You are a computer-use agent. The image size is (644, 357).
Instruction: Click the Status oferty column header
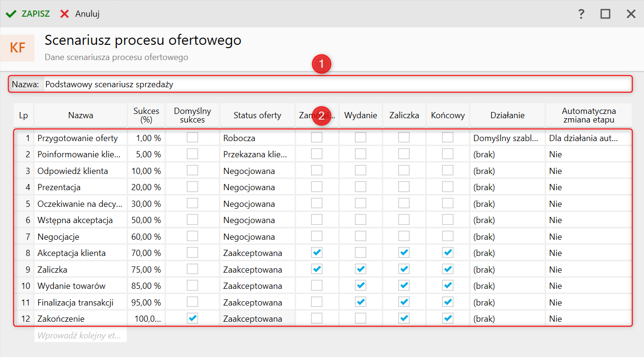point(257,115)
